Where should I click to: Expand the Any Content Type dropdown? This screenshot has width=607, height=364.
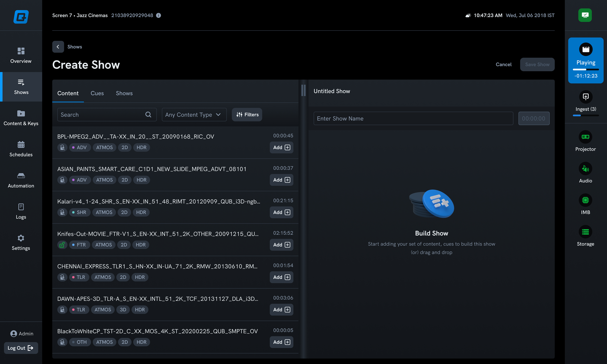point(194,115)
